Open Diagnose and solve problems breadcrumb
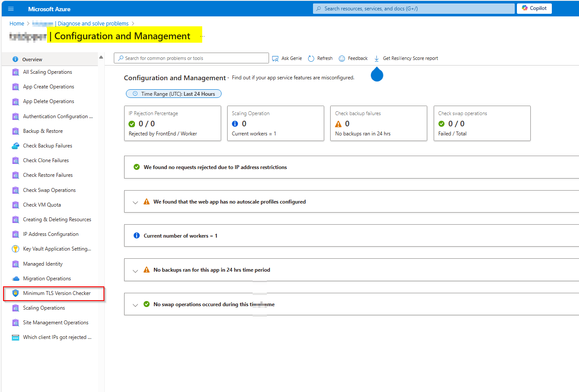Image resolution: width=579 pixels, height=392 pixels. [93, 23]
